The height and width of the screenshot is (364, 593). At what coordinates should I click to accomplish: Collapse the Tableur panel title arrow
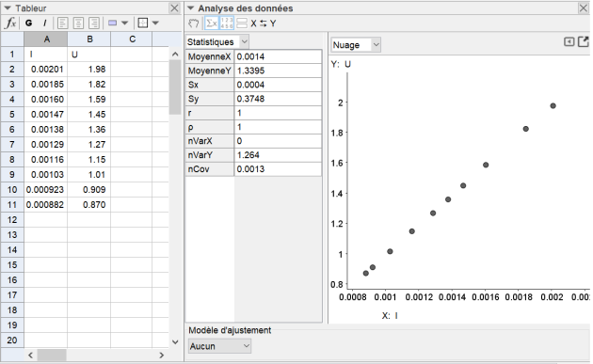8,8
